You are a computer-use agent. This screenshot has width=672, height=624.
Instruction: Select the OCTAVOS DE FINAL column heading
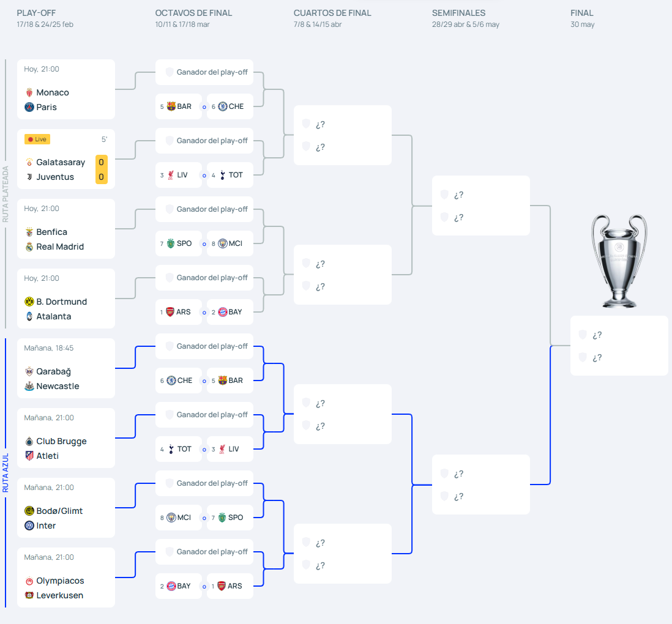point(193,12)
